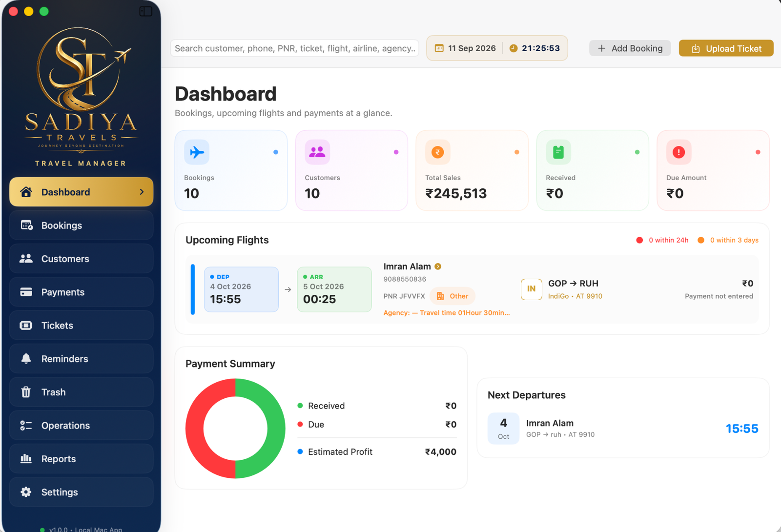Viewport: 781px width, 532px height.
Task: Click the 15:55 time in Next Departures
Action: (742, 429)
